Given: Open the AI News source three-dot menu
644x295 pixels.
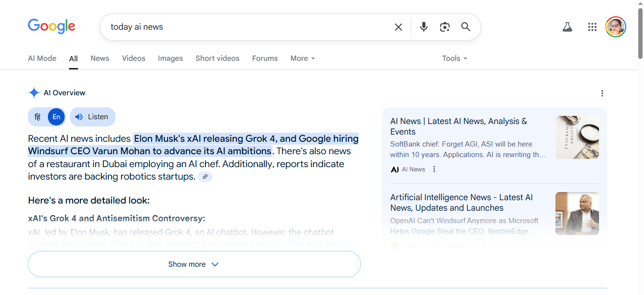Looking at the screenshot, I should tap(434, 169).
